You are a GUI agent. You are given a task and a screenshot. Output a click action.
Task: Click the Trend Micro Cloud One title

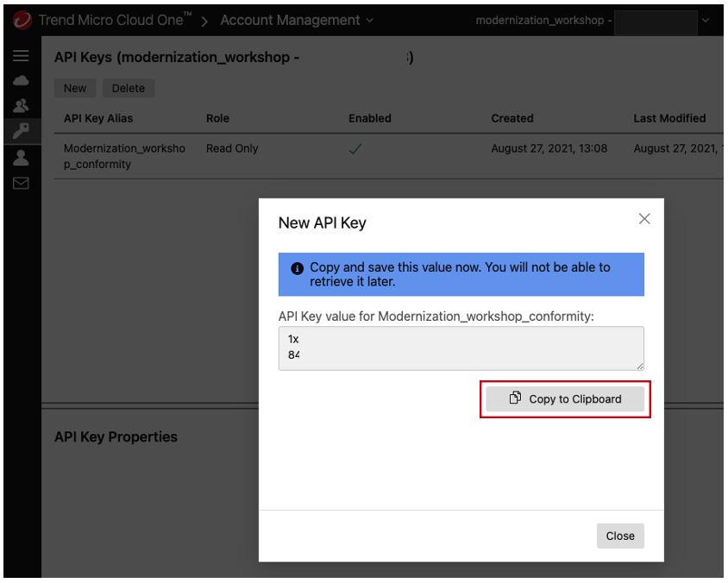pyautogui.click(x=115, y=20)
